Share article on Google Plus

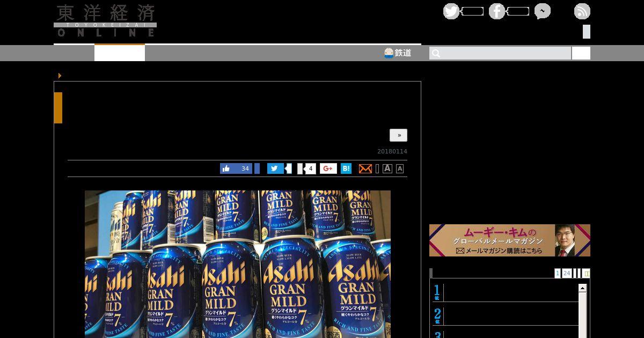pos(328,168)
